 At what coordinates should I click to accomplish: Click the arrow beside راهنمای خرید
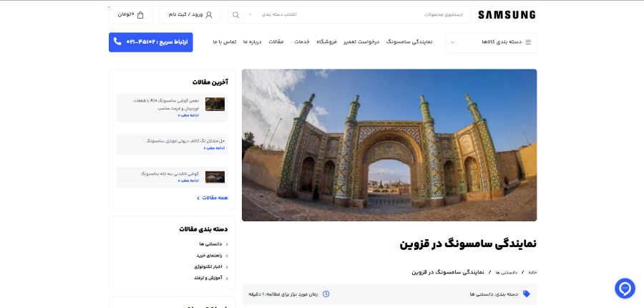227,256
